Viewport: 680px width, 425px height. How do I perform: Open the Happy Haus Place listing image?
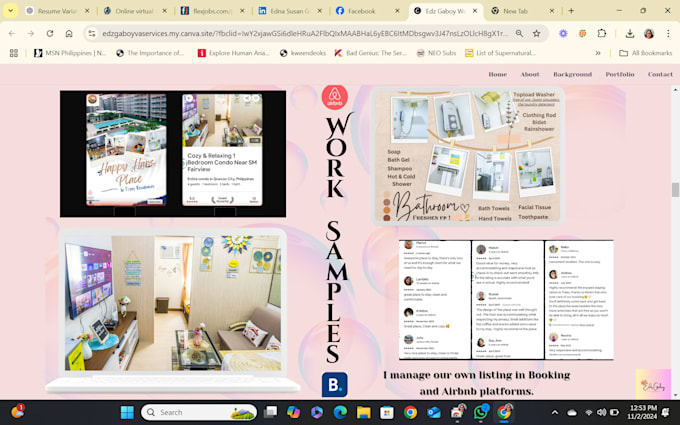126,150
